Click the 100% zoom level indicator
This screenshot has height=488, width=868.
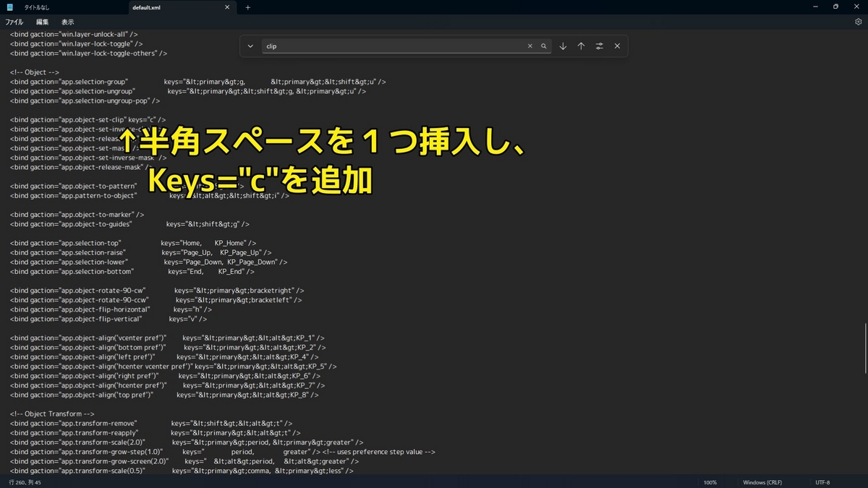tap(710, 482)
